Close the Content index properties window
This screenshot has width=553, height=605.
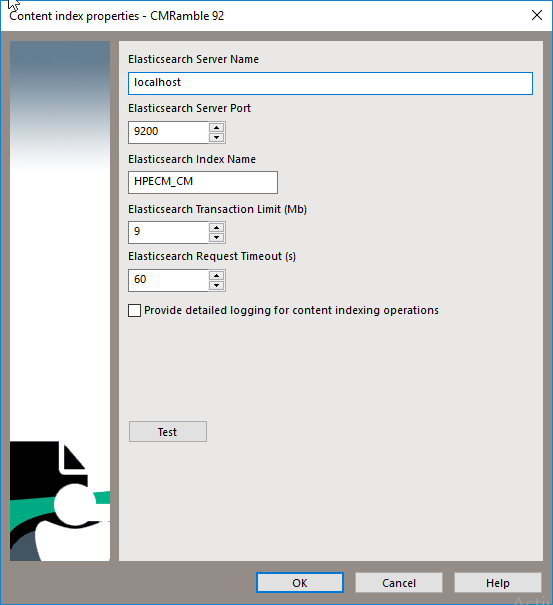(537, 15)
